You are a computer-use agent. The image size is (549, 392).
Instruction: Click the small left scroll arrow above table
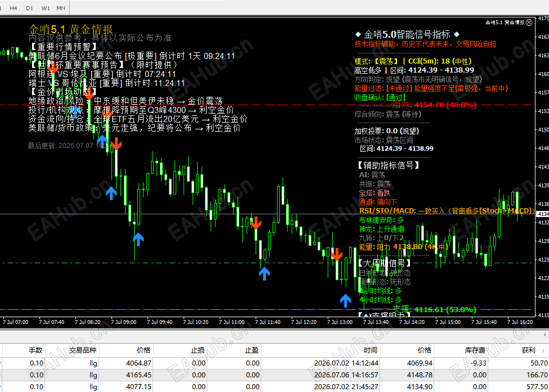point(545,335)
